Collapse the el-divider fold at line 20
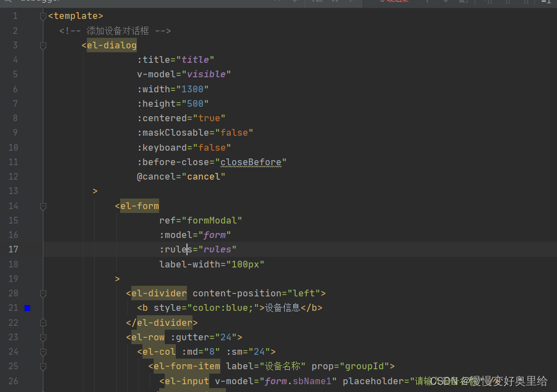 point(43,293)
